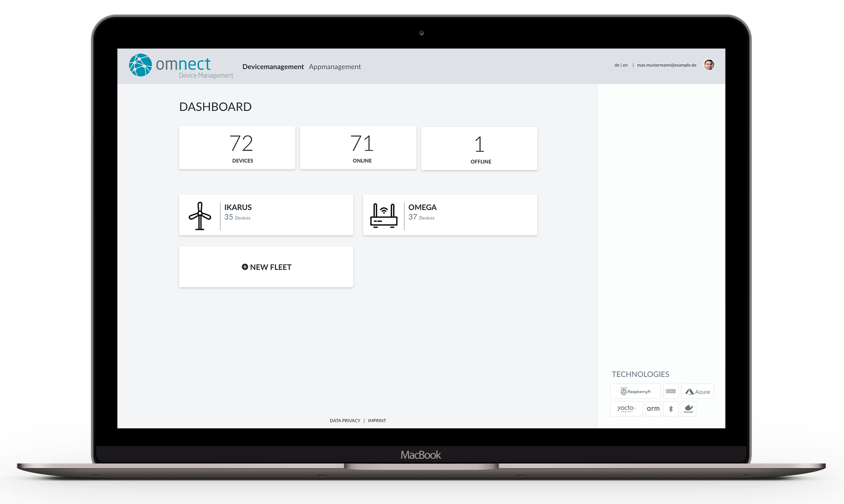The image size is (844, 504).
Task: Expand user profile menu top right
Action: pos(710,65)
